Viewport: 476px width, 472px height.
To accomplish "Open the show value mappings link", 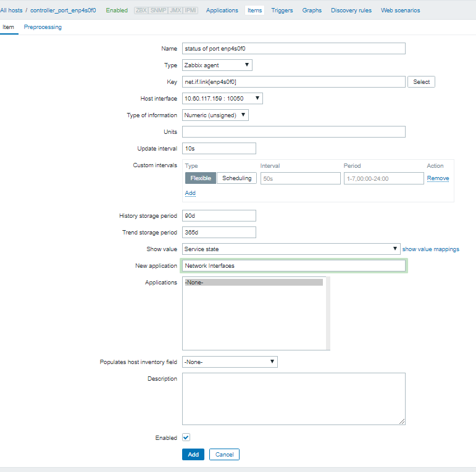I will tap(430, 249).
